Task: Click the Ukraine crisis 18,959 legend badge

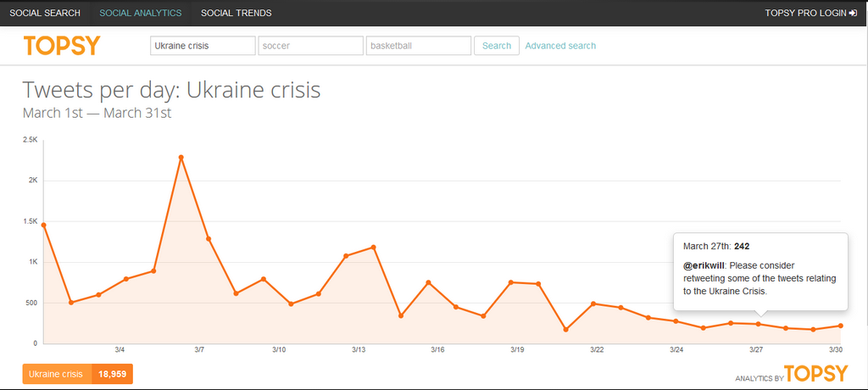Action: click(77, 374)
